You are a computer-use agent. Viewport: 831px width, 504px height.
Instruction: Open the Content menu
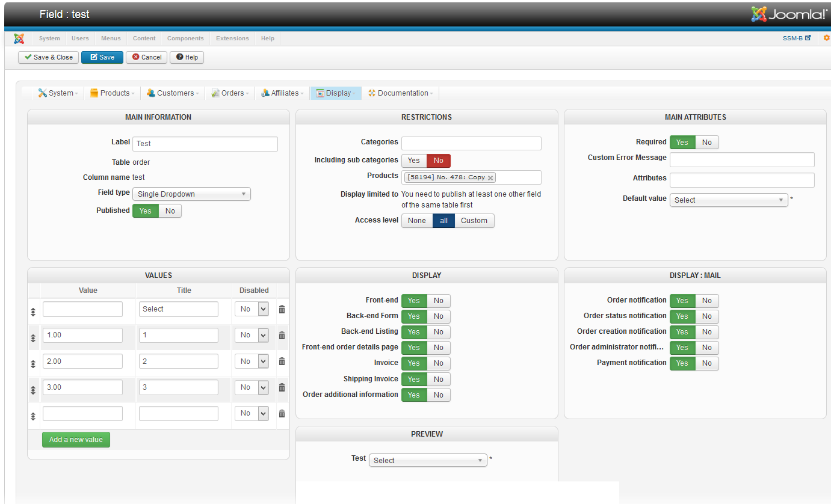coord(144,38)
